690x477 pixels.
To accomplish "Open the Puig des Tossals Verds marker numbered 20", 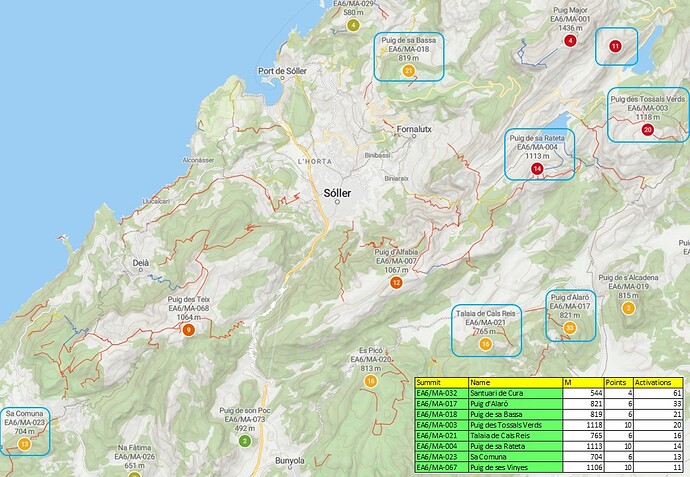I will coord(647,130).
